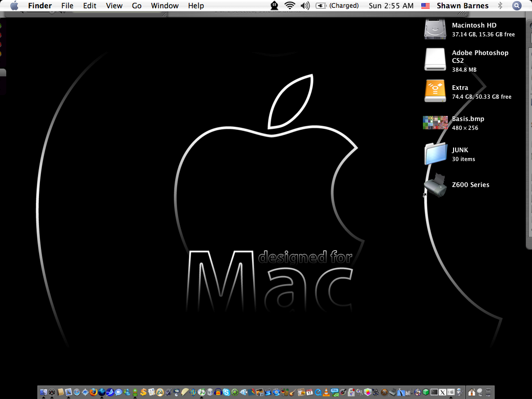The image size is (532, 399).
Task: Open the volume menu bar control
Action: 305,5
